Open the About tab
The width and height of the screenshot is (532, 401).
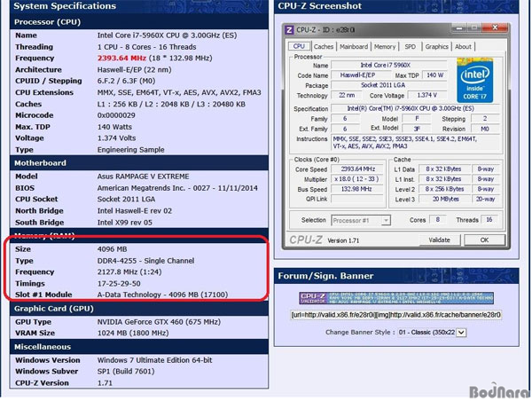point(463,46)
